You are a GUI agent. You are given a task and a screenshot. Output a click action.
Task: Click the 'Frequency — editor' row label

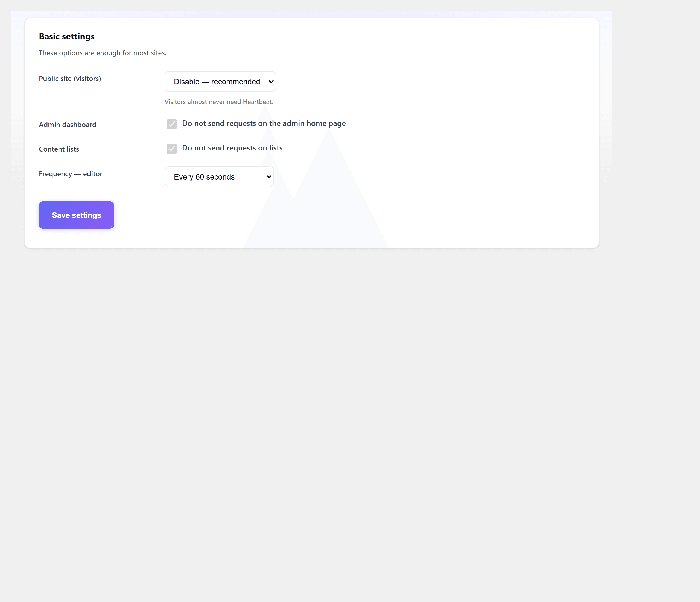click(x=71, y=174)
